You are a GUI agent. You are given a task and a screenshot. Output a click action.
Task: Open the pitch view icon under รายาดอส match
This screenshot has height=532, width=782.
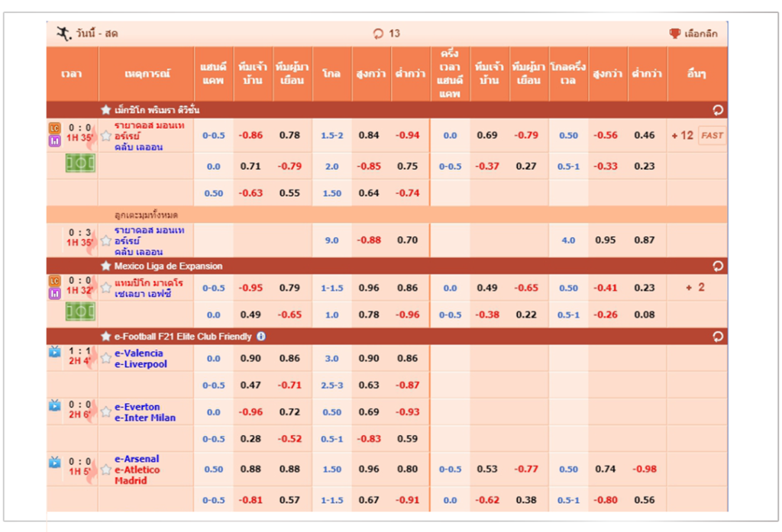80,163
